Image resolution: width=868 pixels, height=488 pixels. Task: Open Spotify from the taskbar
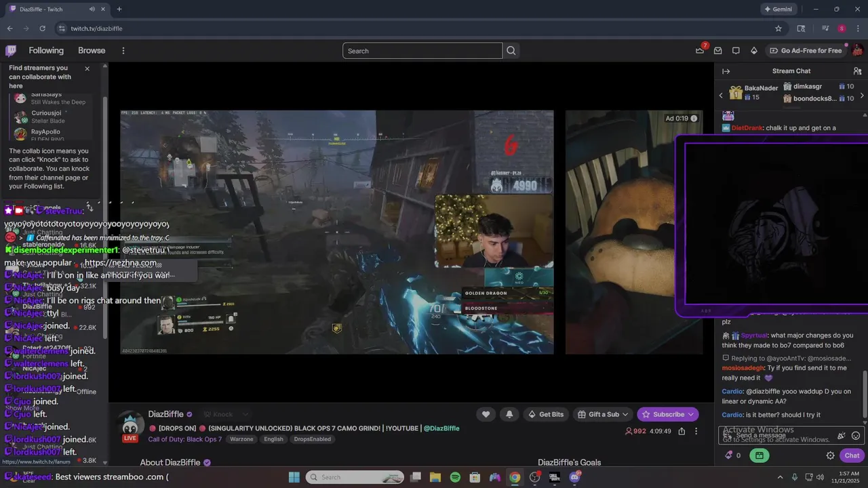(455, 477)
